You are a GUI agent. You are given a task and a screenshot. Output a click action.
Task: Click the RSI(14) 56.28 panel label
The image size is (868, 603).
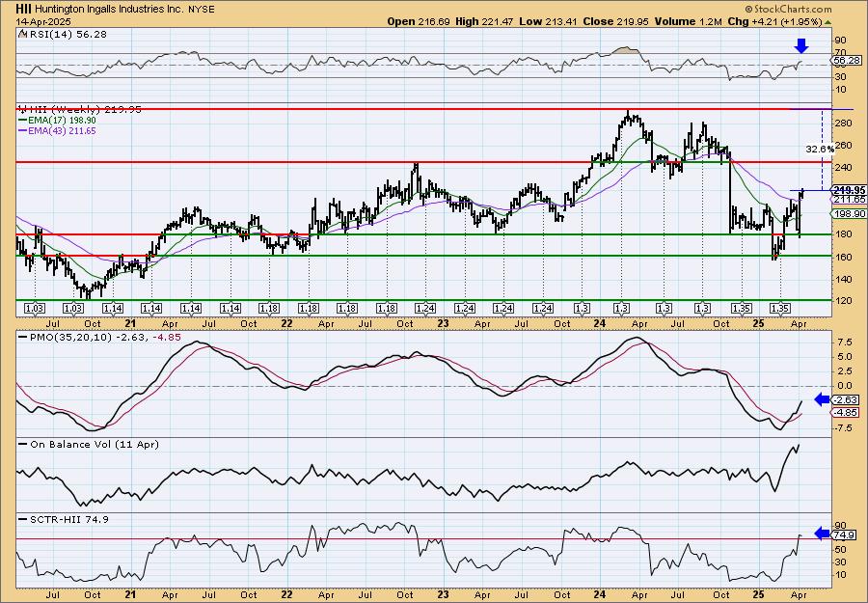coord(68,35)
